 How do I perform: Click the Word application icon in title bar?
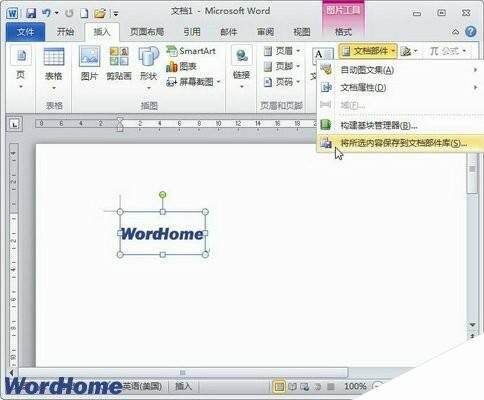pyautogui.click(x=12, y=13)
